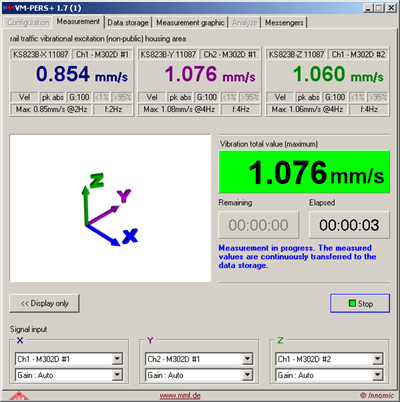Click the green vibration total value display
The height and width of the screenshot is (402, 400).
[304, 172]
